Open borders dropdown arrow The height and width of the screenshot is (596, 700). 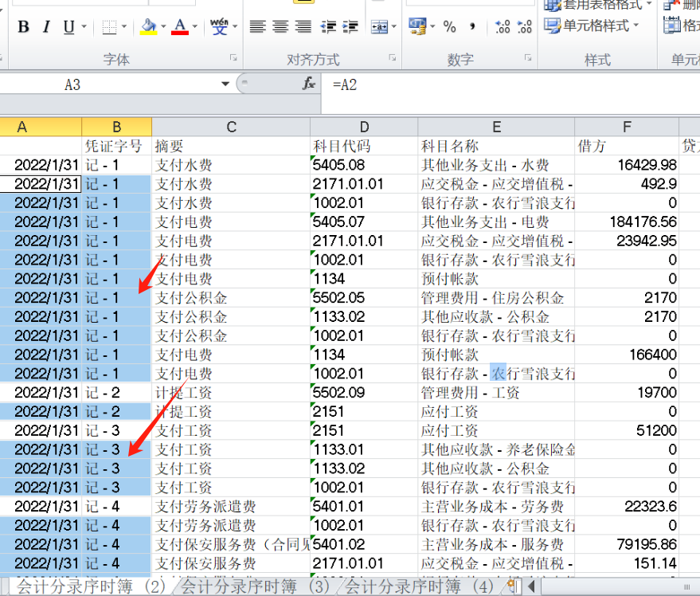(x=123, y=27)
